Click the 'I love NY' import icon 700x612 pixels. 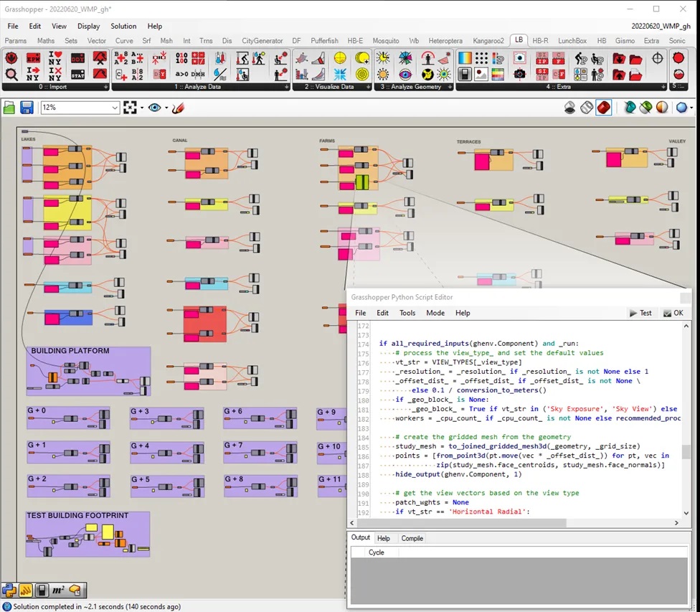(55, 58)
